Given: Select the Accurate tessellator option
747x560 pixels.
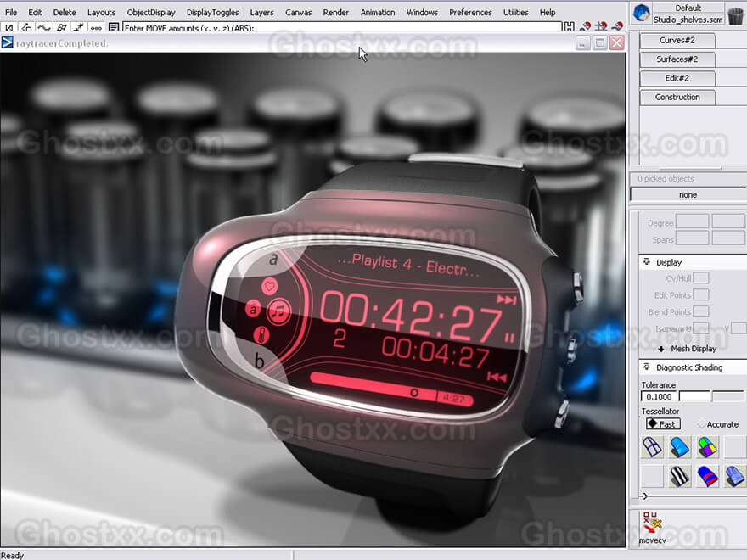Looking at the screenshot, I should tap(717, 424).
